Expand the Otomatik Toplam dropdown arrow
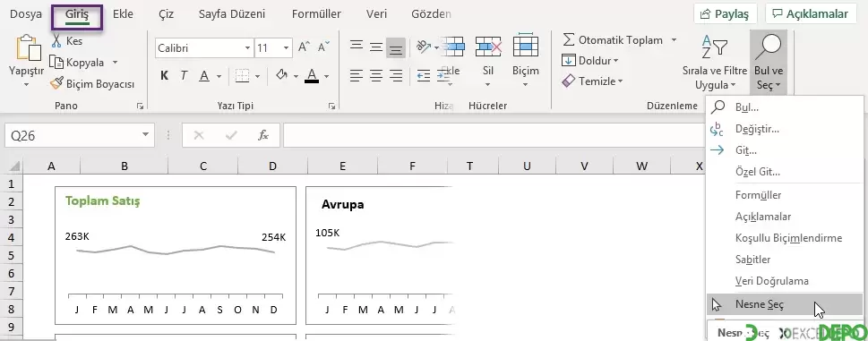Image resolution: width=868 pixels, height=341 pixels. [674, 39]
